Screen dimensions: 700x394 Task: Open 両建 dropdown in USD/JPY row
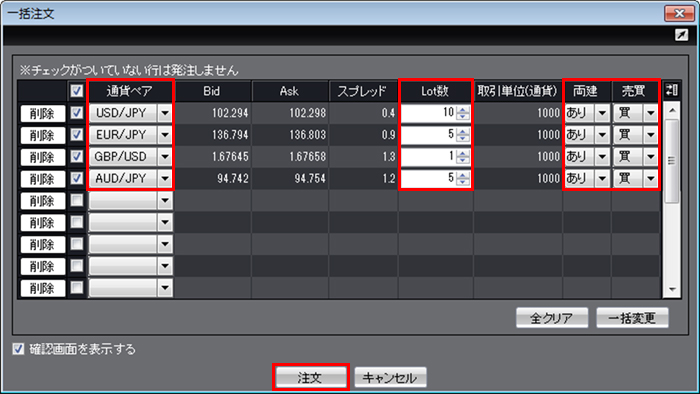pos(602,113)
